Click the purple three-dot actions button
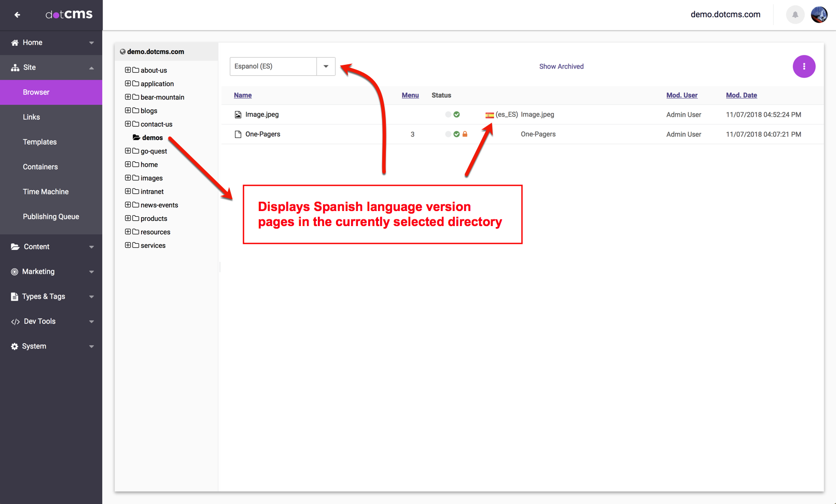 point(803,66)
